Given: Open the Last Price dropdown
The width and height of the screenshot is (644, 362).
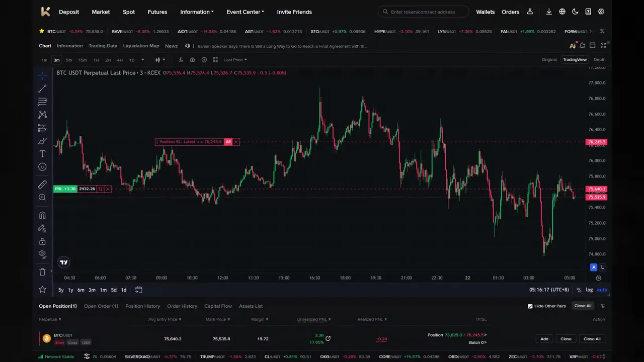Looking at the screenshot, I should (235, 60).
